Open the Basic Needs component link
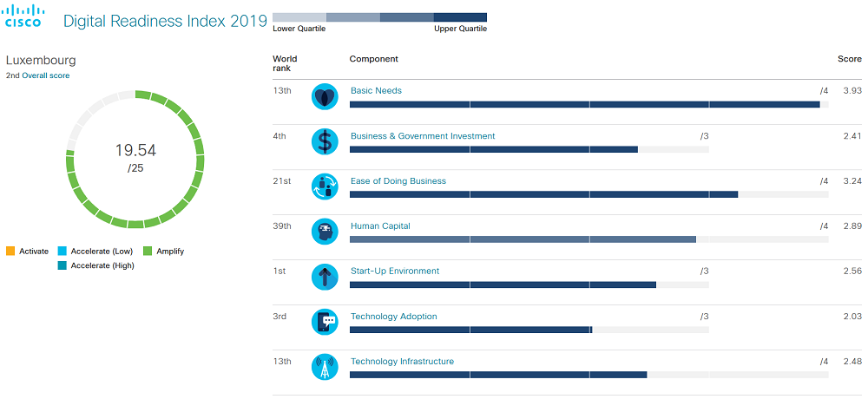The width and height of the screenshot is (868, 399). (x=377, y=91)
